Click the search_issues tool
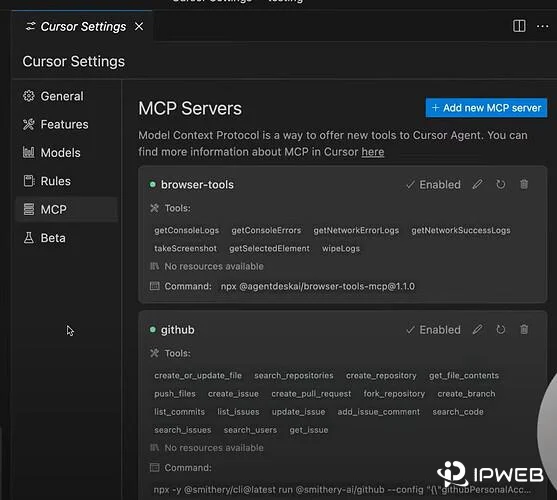Image resolution: width=557 pixels, height=500 pixels. coord(183,430)
